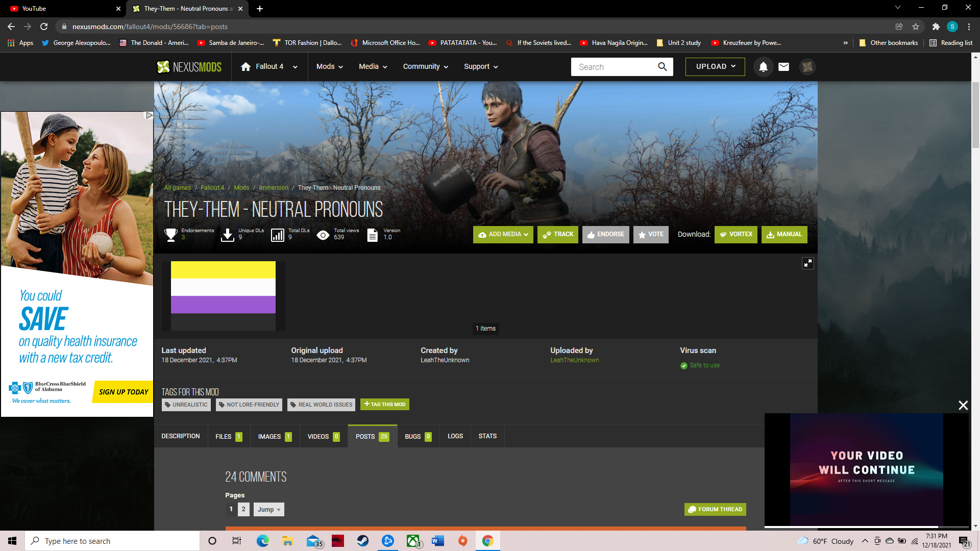
Task: Click the Fallout 4 home icon
Action: [246, 67]
